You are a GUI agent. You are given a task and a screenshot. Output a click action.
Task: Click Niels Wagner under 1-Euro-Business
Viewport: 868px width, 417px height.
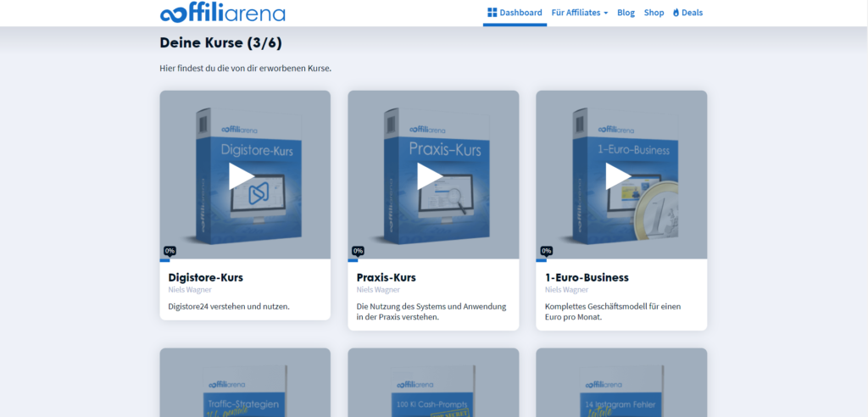[x=566, y=290]
